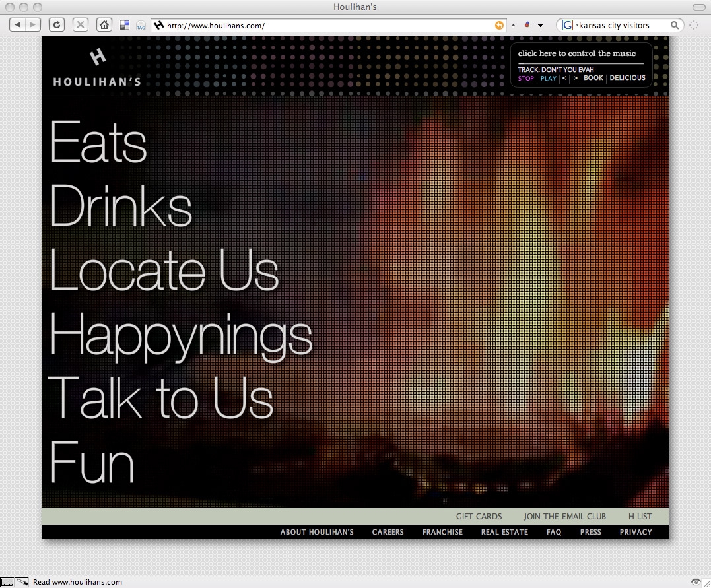Click the FRANCHISE footer link
The width and height of the screenshot is (711, 588).
[x=442, y=532]
